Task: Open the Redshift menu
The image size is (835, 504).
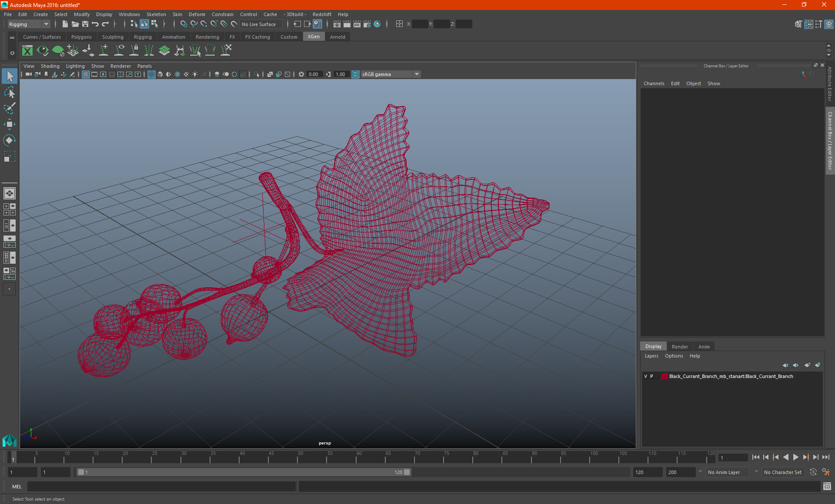Action: [x=322, y=14]
